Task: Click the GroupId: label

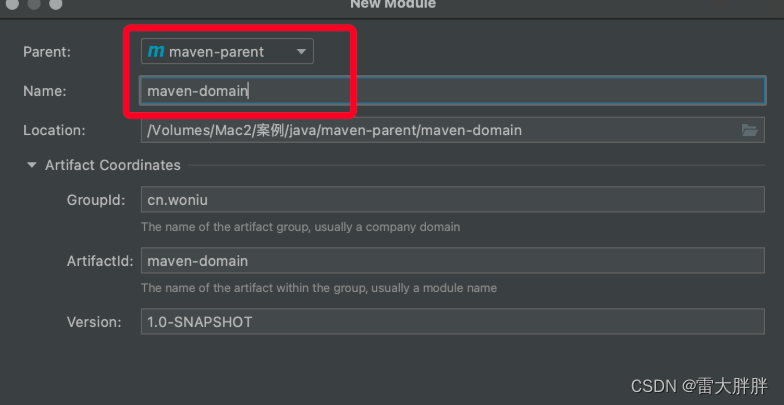Action: [x=96, y=200]
